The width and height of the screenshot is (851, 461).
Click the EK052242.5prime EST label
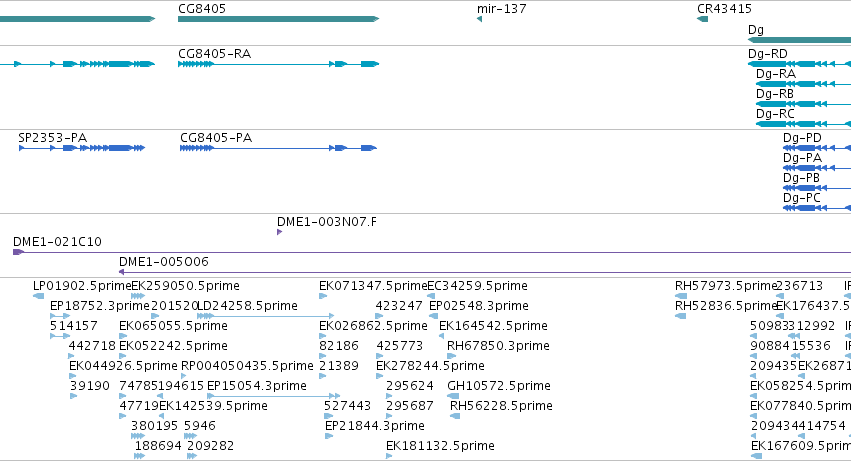click(173, 346)
